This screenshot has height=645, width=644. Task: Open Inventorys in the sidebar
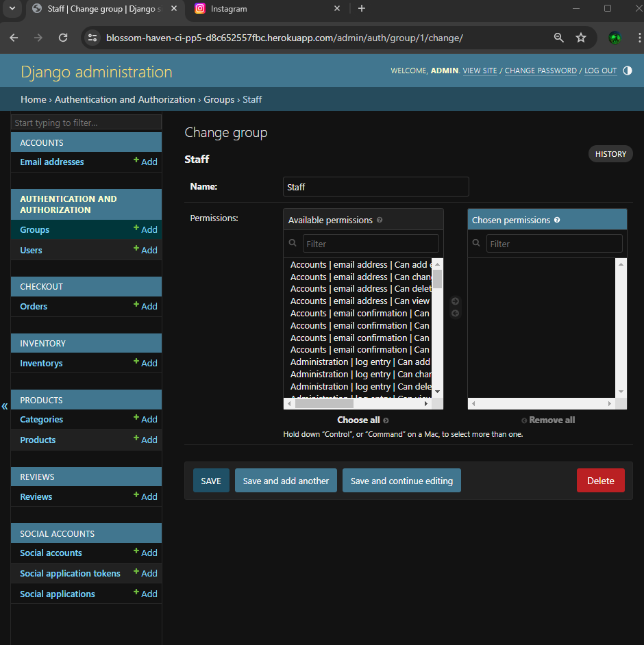click(41, 363)
